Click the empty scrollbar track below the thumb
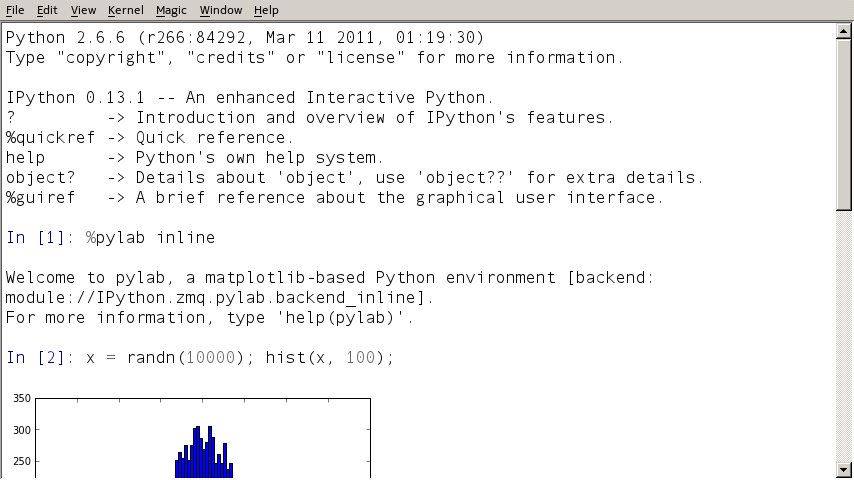Viewport: 854px width, 480px height. [x=843, y=340]
